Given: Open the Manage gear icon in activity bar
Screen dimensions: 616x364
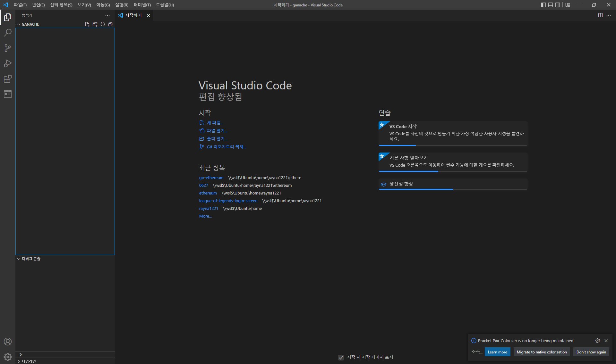Looking at the screenshot, I should pyautogui.click(x=8, y=357).
